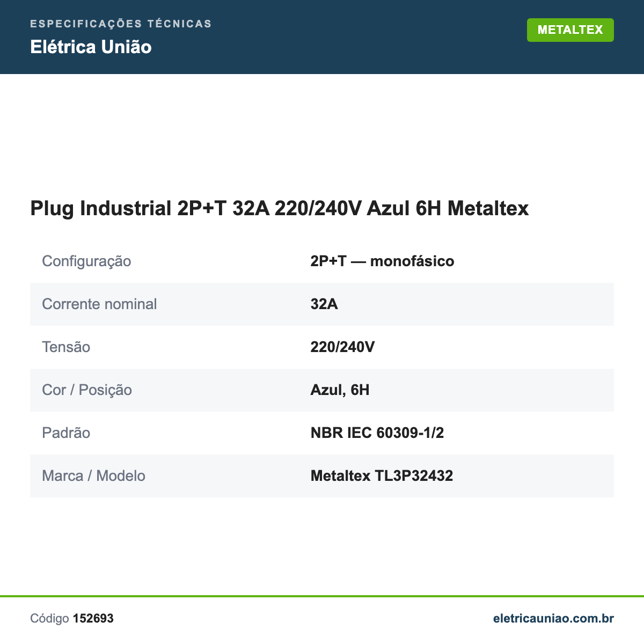Select the 220/240V voltage value

pos(342,347)
